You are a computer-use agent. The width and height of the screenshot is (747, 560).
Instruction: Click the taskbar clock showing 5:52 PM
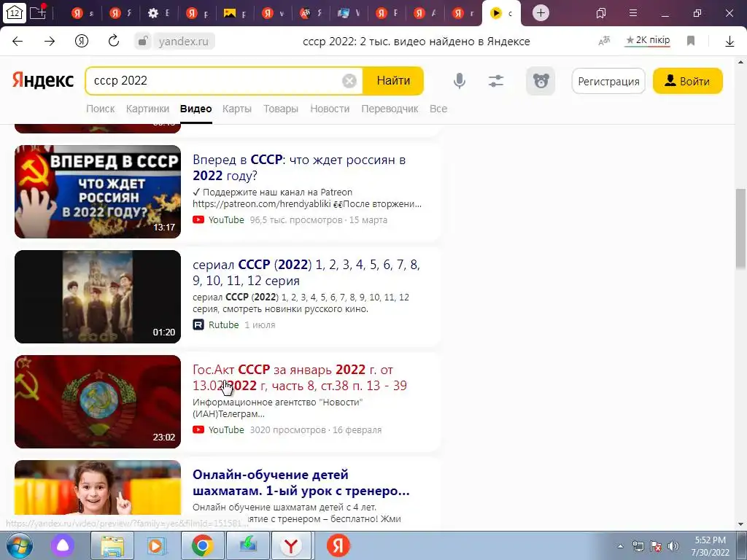(x=710, y=546)
